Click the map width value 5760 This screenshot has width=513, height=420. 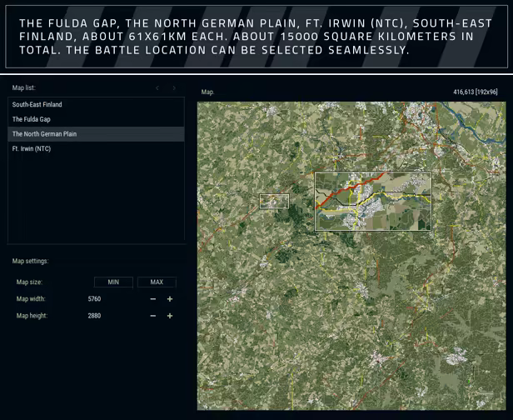coord(94,299)
